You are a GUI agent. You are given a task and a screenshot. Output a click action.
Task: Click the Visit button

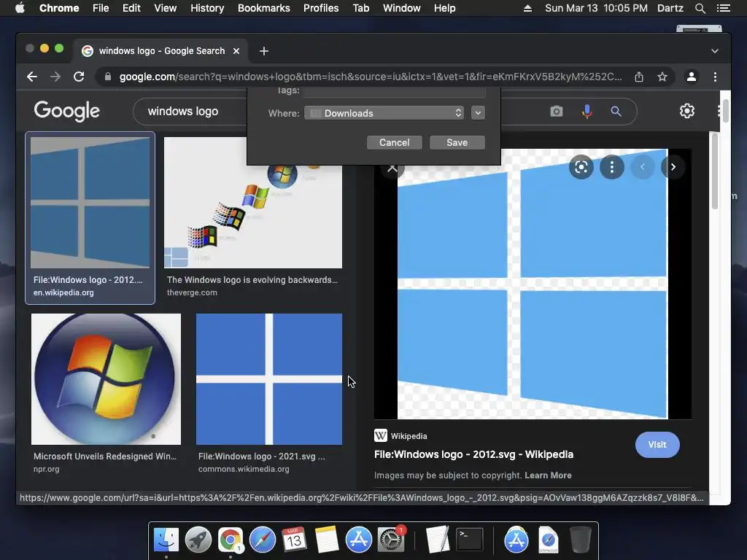pos(657,445)
